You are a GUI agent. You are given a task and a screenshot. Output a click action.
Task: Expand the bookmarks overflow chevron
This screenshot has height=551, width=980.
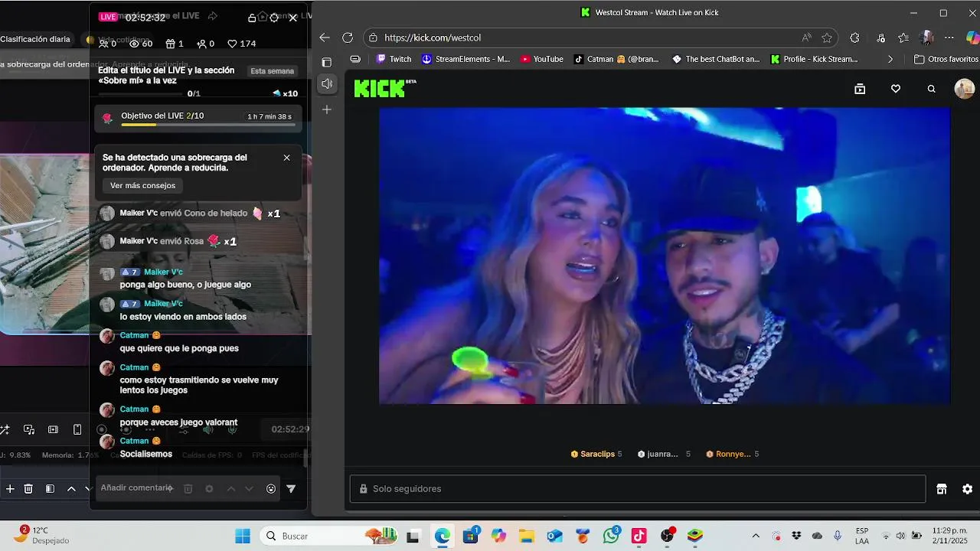coord(890,59)
